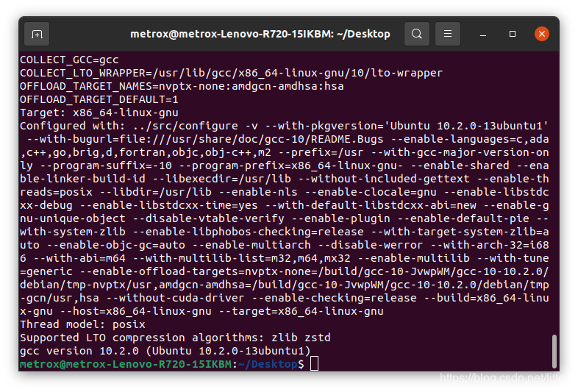The height and width of the screenshot is (392, 578).
Task: Click the window title metrox@metrox-Lenovo-R720-15IKBM
Action: point(260,34)
